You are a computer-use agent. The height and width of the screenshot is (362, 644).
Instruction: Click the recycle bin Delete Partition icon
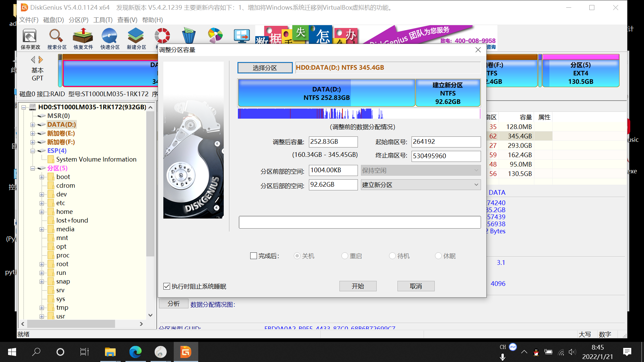[x=189, y=36]
